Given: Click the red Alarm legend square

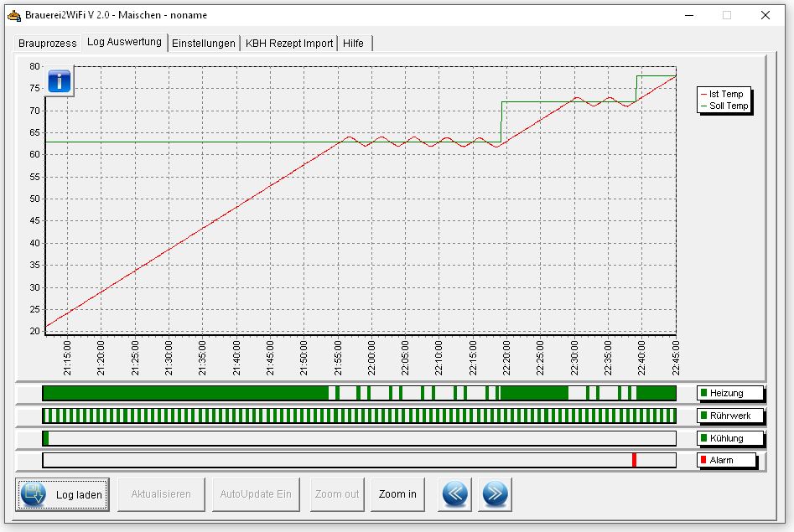Looking at the screenshot, I should pos(704,460).
